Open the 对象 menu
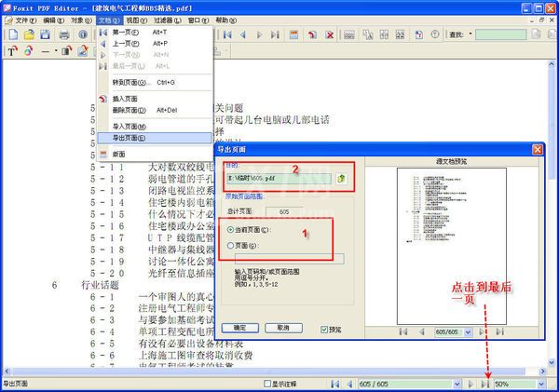The width and height of the screenshot is (559, 392). point(81,20)
